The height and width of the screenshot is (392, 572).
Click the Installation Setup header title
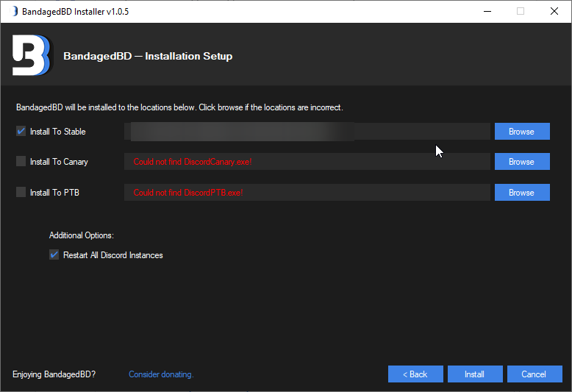(148, 56)
